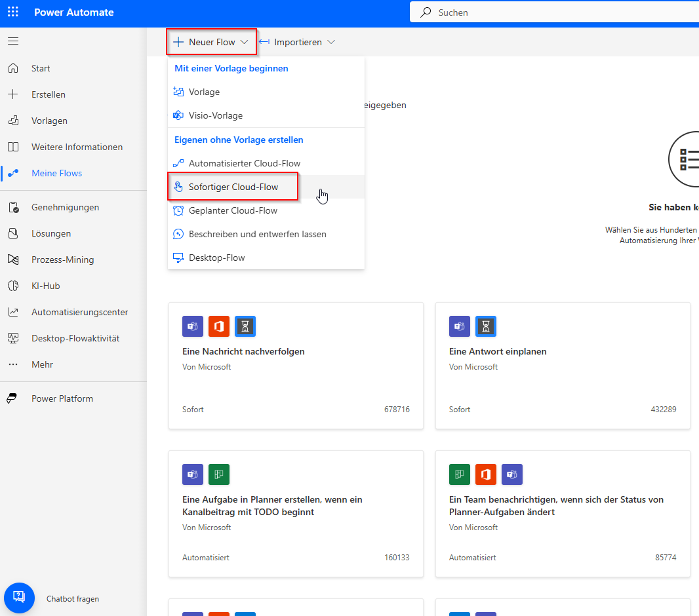Click the count 85774
This screenshot has width=699, height=616.
(666, 557)
